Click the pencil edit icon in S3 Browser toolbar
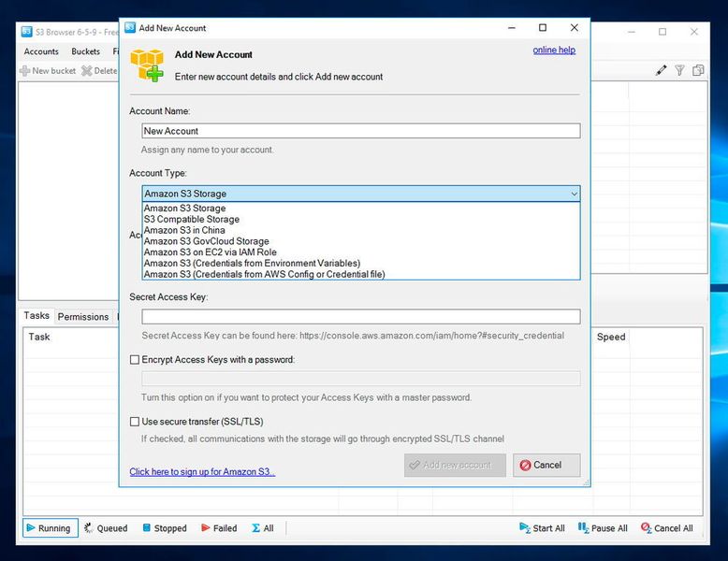 pos(662,70)
